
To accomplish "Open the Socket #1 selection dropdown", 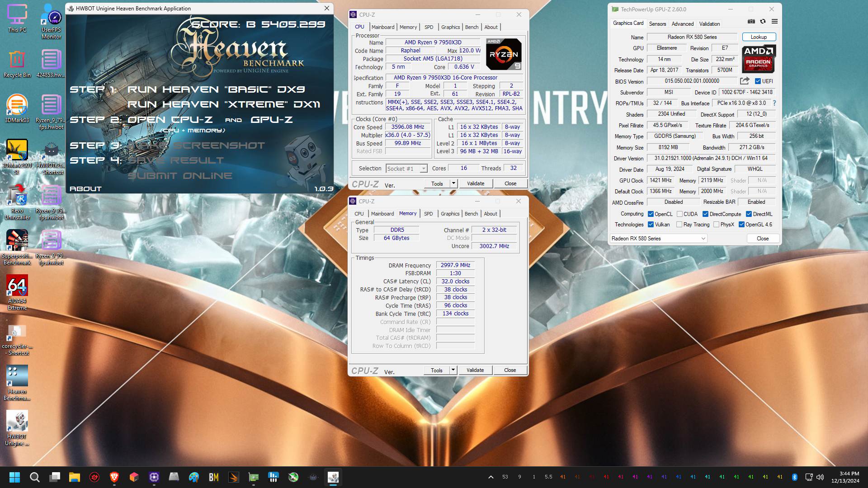I will [x=406, y=169].
